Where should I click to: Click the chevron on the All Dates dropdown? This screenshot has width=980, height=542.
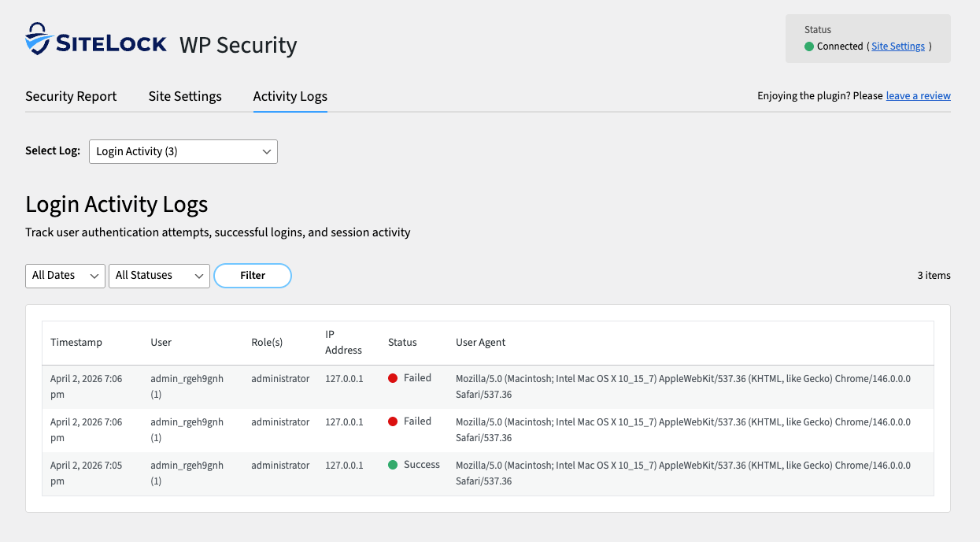click(93, 276)
